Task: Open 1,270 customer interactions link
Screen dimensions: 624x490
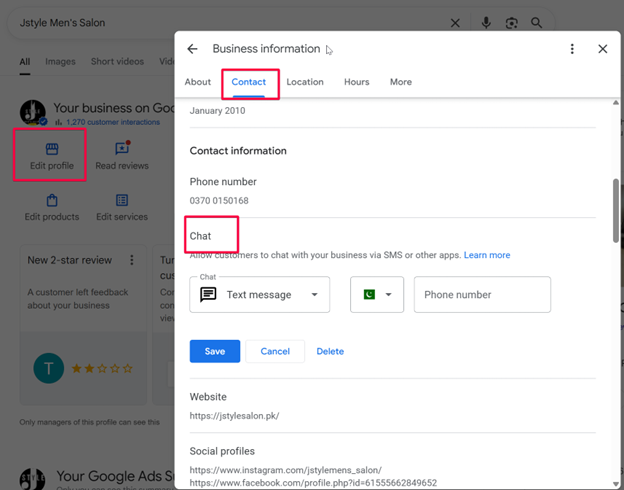Action: (113, 122)
